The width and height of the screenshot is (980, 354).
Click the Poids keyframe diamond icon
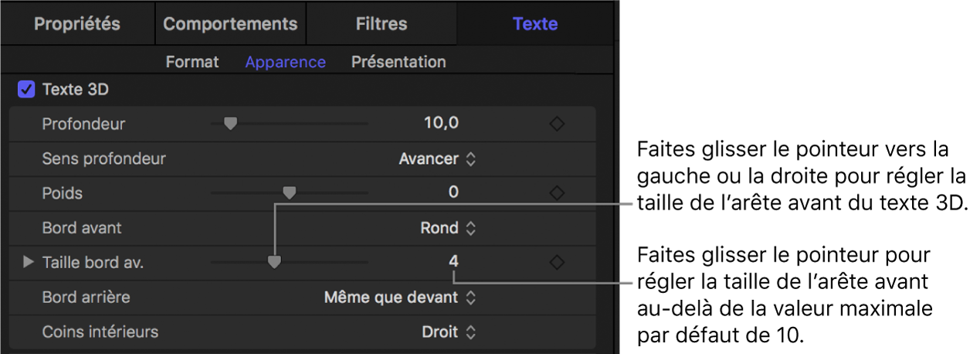pyautogui.click(x=557, y=192)
